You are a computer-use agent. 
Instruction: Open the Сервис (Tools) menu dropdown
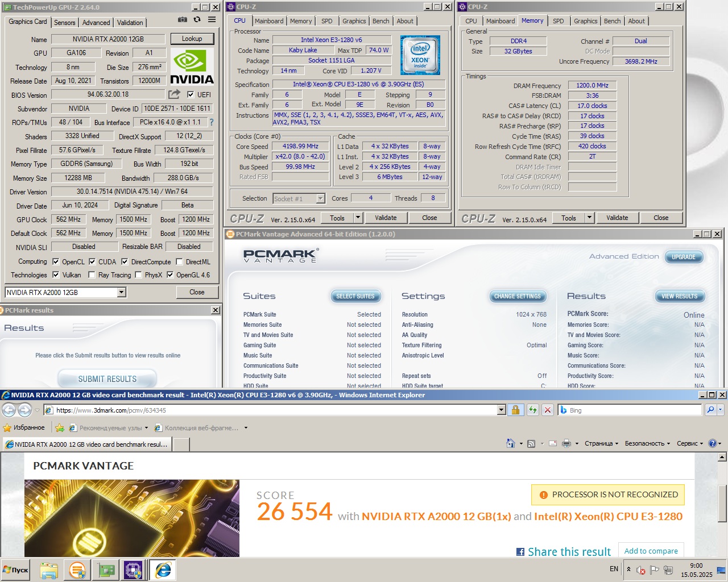(690, 443)
